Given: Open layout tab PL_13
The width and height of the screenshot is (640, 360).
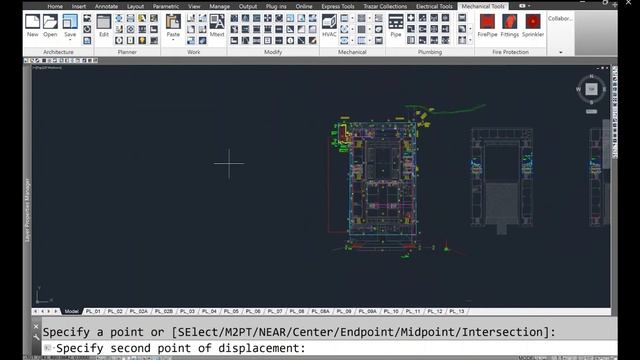Looking at the screenshot, I should point(457,311).
